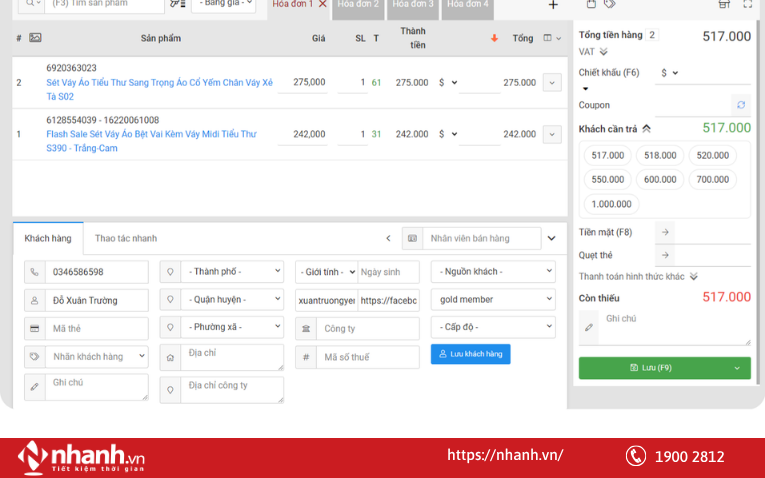This screenshot has width=765, height=478.
Task: Open the Thành phố dropdown
Action: click(221, 272)
